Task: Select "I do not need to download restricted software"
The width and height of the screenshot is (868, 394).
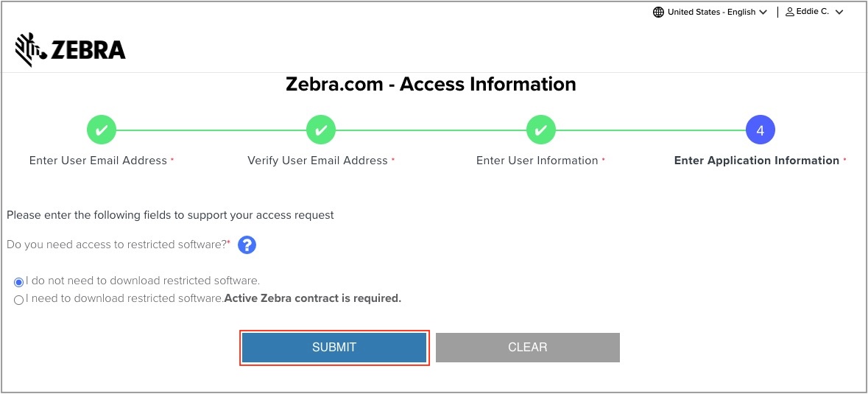Action: click(x=19, y=282)
